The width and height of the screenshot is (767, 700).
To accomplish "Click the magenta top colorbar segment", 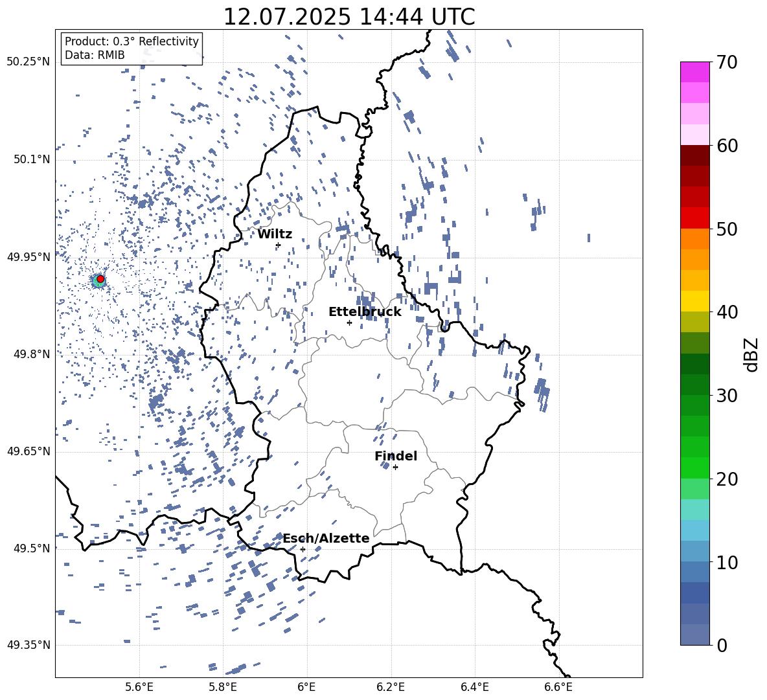I will click(x=694, y=73).
